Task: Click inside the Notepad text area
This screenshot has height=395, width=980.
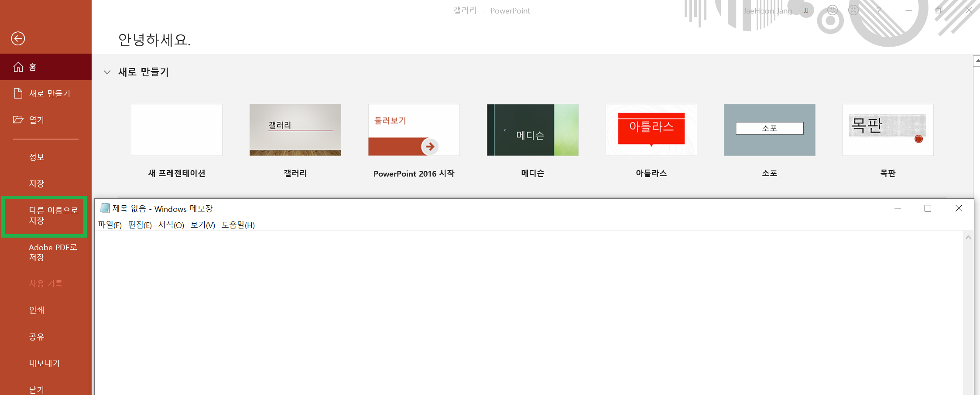Action: point(529,313)
